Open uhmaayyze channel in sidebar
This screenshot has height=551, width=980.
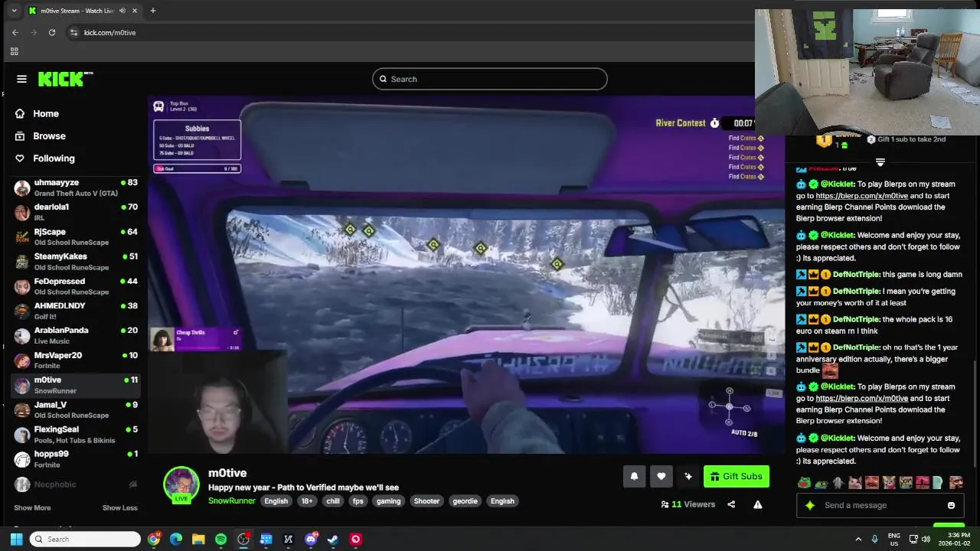point(76,187)
